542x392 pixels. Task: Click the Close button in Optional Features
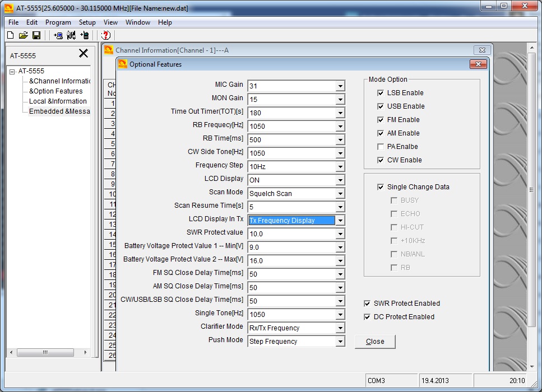[375, 342]
